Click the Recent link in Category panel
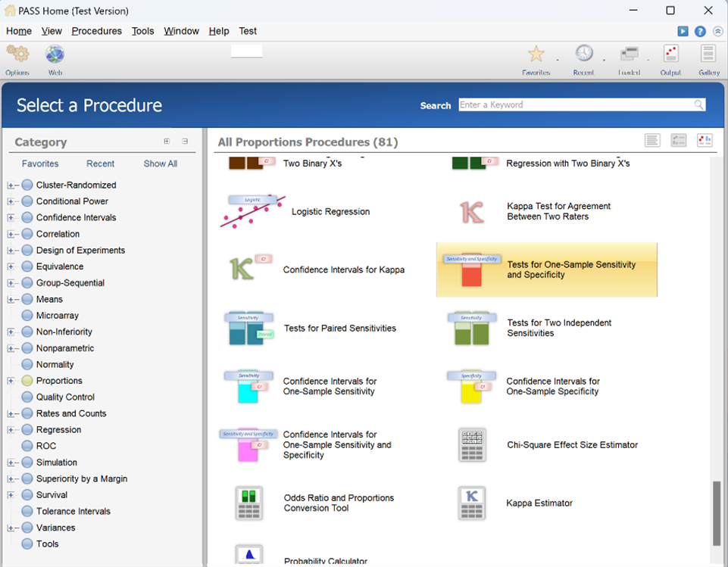Image resolution: width=728 pixels, height=567 pixels. pyautogui.click(x=100, y=164)
